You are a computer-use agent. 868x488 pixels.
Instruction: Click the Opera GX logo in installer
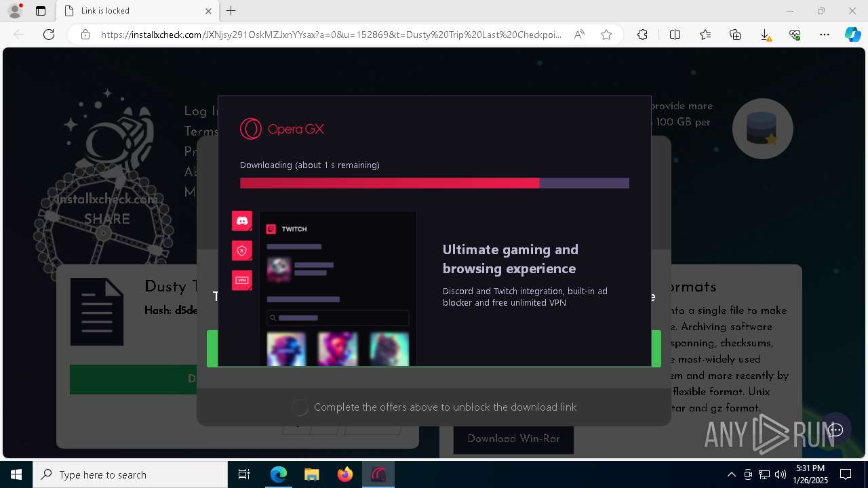[282, 129]
